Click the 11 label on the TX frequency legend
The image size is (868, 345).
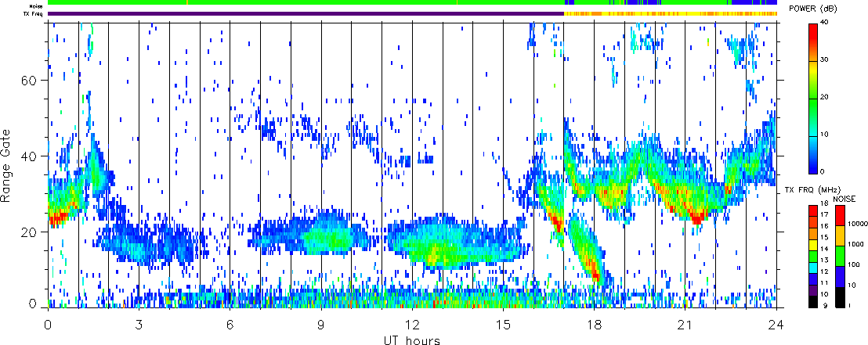pyautogui.click(x=824, y=283)
